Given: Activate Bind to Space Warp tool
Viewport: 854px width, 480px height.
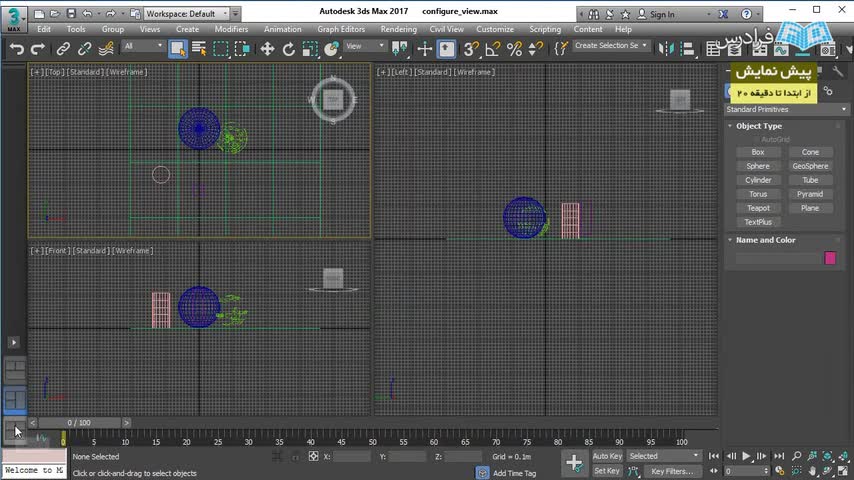Looking at the screenshot, I should coord(106,50).
